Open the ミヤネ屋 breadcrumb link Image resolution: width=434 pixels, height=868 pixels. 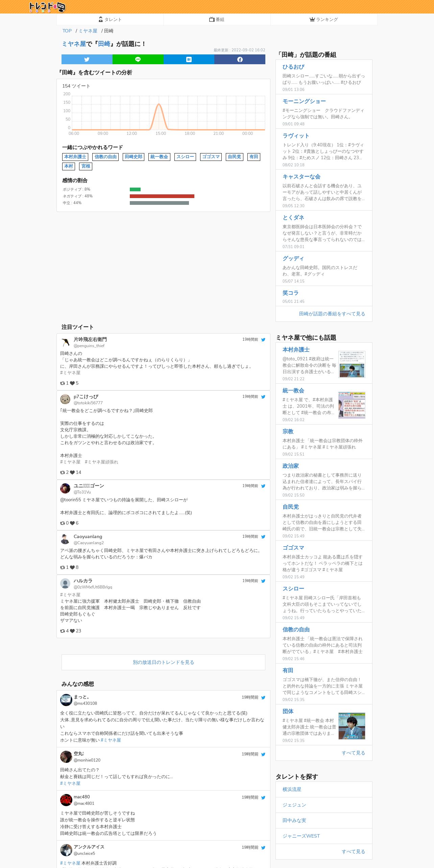click(88, 31)
